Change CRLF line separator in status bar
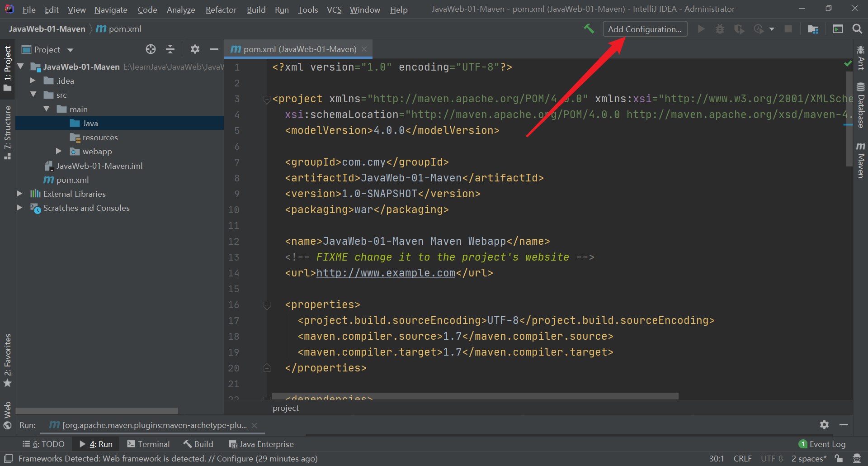The width and height of the screenshot is (868, 466). 742,458
